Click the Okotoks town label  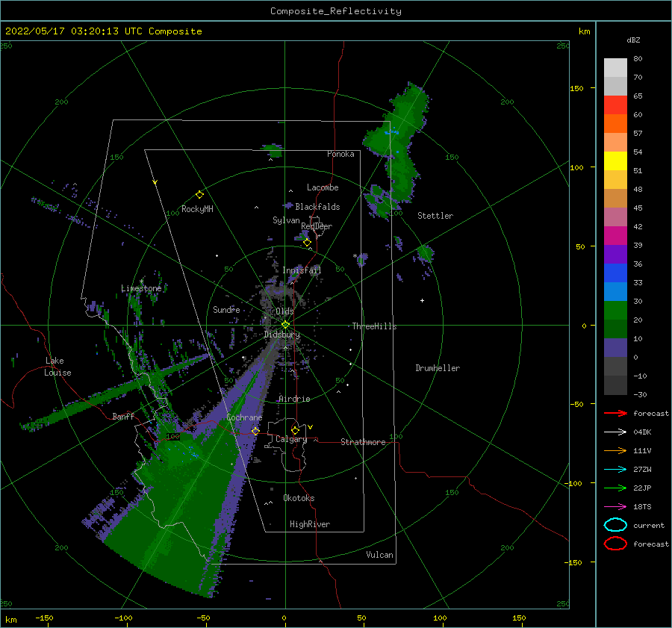pyautogui.click(x=299, y=498)
